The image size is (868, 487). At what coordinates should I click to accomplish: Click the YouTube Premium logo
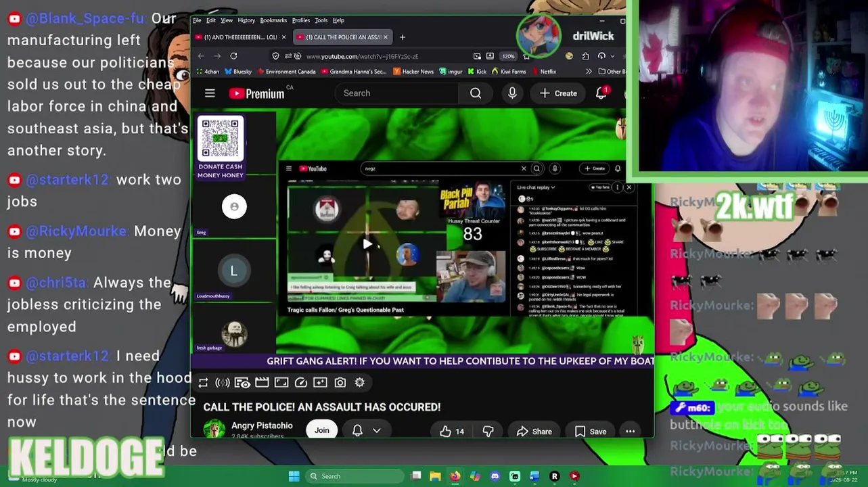256,93
